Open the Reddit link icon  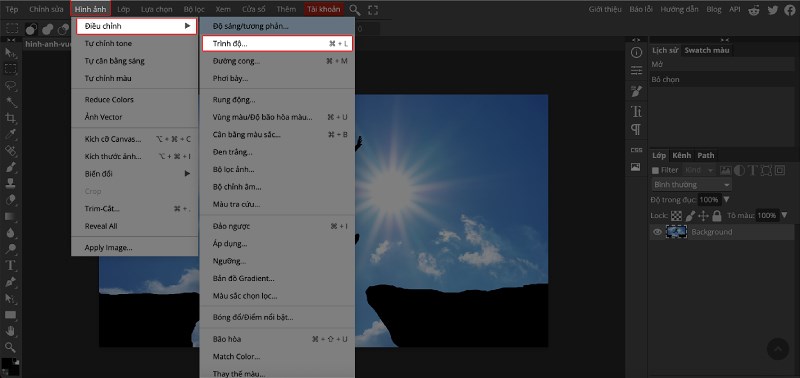click(x=754, y=10)
